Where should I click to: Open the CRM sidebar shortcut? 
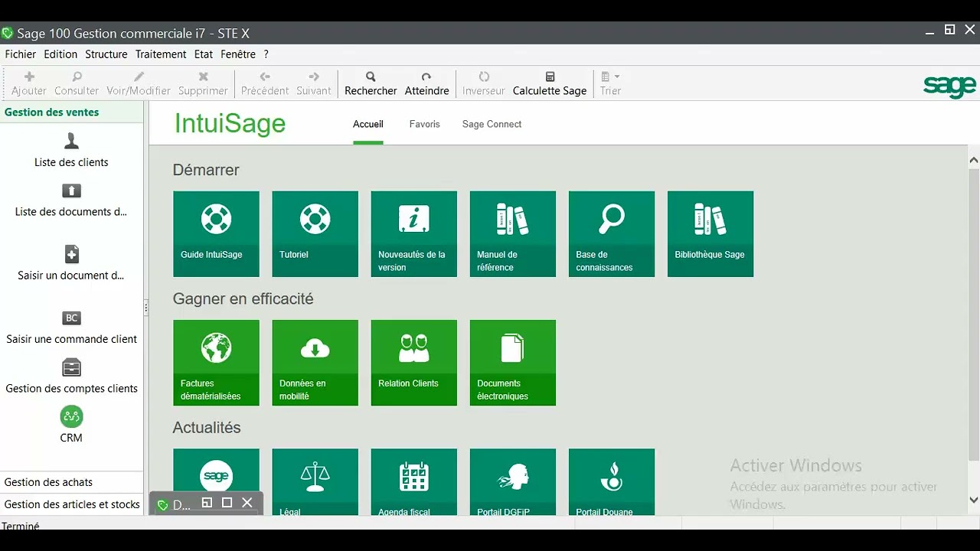71,425
